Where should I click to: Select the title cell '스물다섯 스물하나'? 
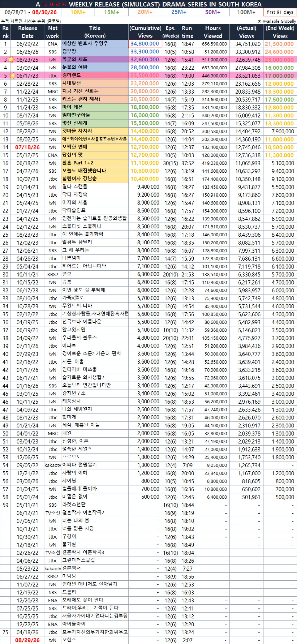coord(95,227)
